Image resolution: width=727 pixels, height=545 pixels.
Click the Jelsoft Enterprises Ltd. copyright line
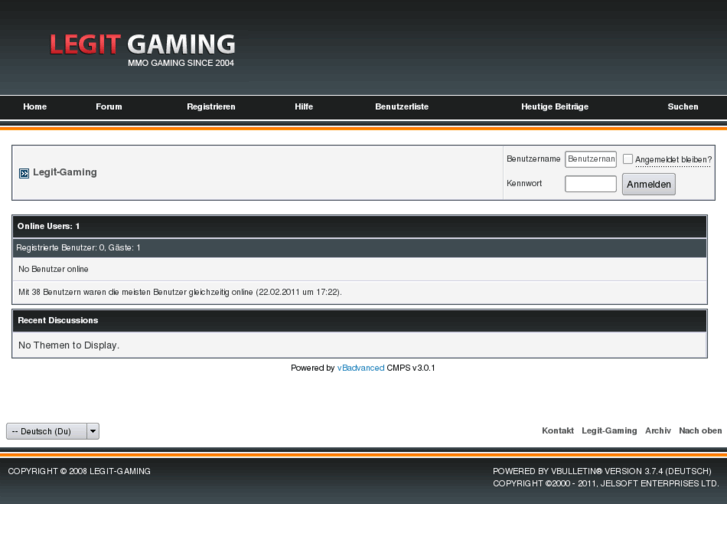pyautogui.click(x=606, y=484)
